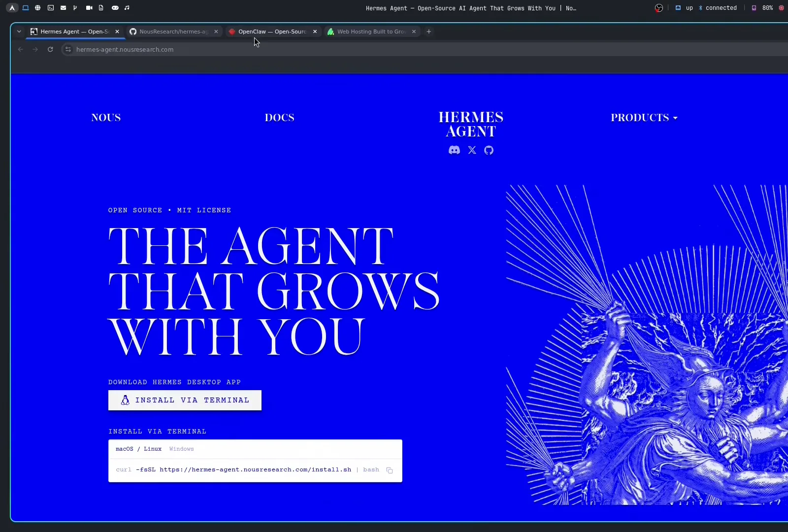The width and height of the screenshot is (788, 532).
Task: Click the curl install command text
Action: click(x=247, y=470)
